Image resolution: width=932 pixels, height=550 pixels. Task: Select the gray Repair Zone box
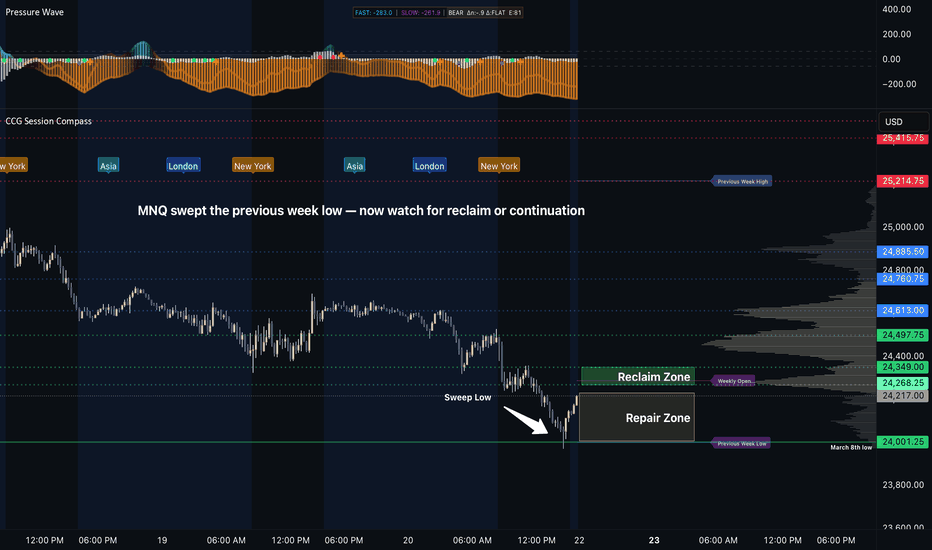click(x=637, y=418)
